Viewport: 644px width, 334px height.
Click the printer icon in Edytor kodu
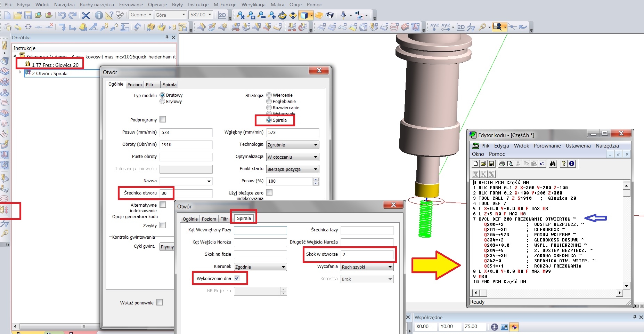[x=502, y=164]
